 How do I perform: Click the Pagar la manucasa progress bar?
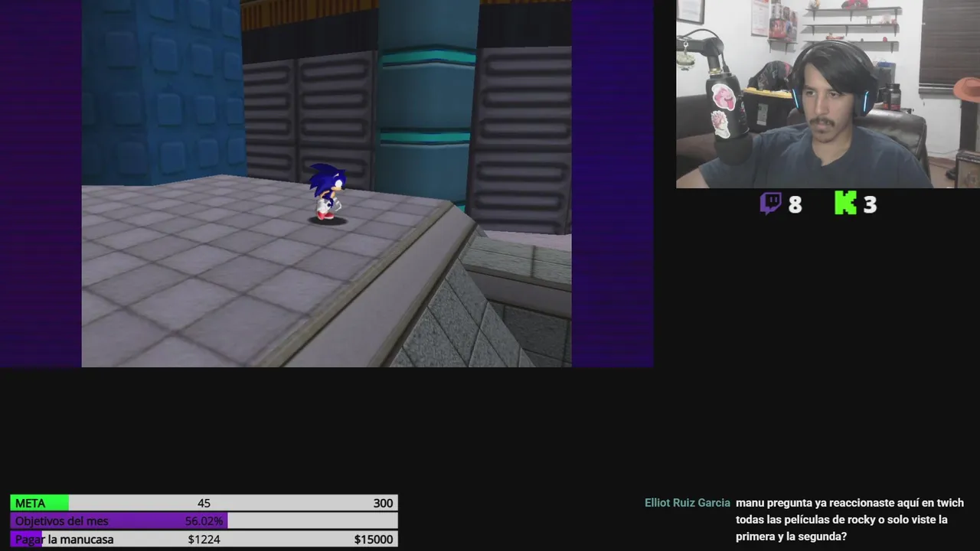coord(204,540)
